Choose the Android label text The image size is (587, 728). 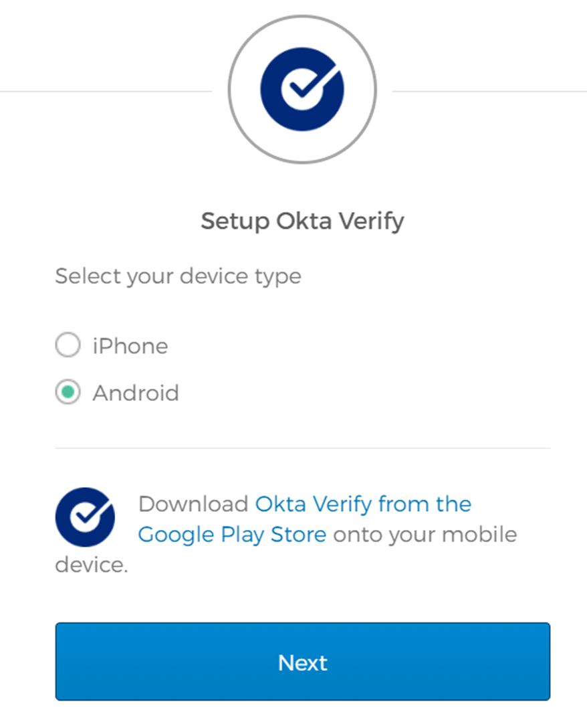point(136,393)
